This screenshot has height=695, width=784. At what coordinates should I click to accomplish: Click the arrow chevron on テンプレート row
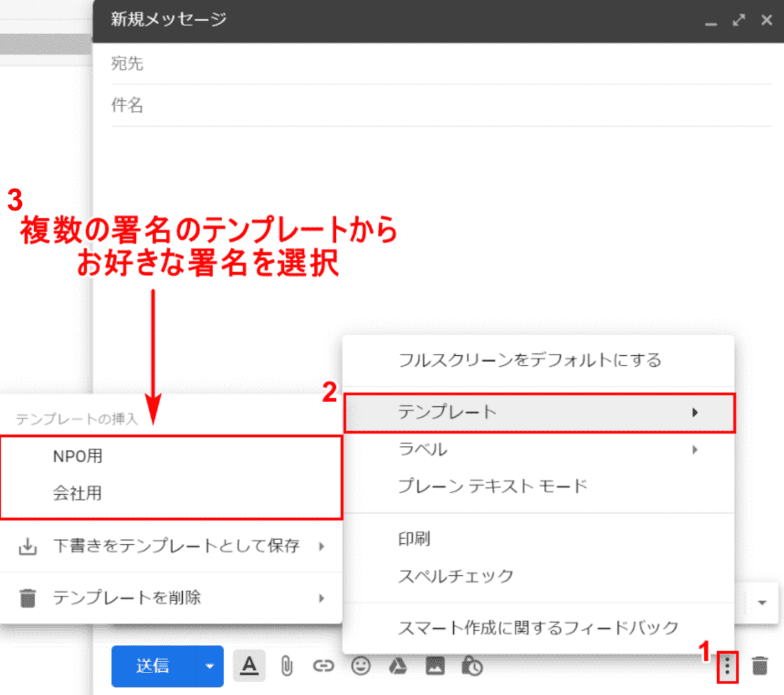(695, 412)
